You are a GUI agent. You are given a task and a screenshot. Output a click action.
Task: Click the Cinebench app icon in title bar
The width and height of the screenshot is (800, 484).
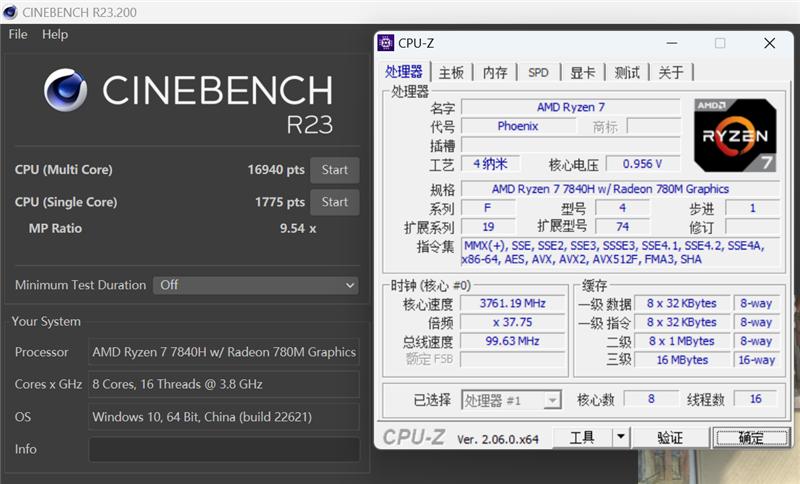click(10, 12)
